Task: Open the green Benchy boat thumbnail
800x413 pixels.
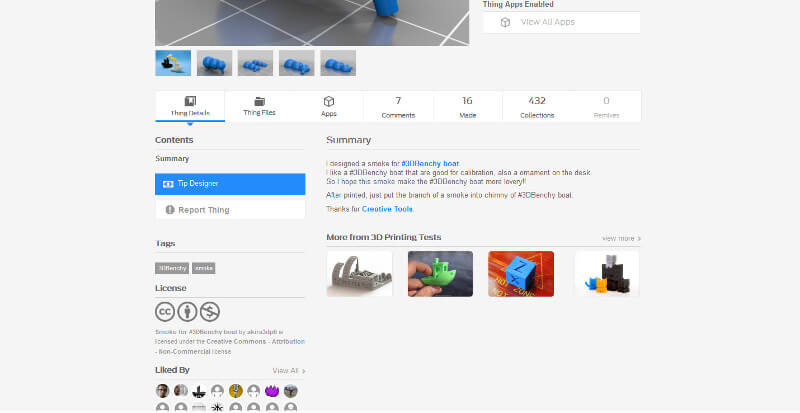Action: 440,273
